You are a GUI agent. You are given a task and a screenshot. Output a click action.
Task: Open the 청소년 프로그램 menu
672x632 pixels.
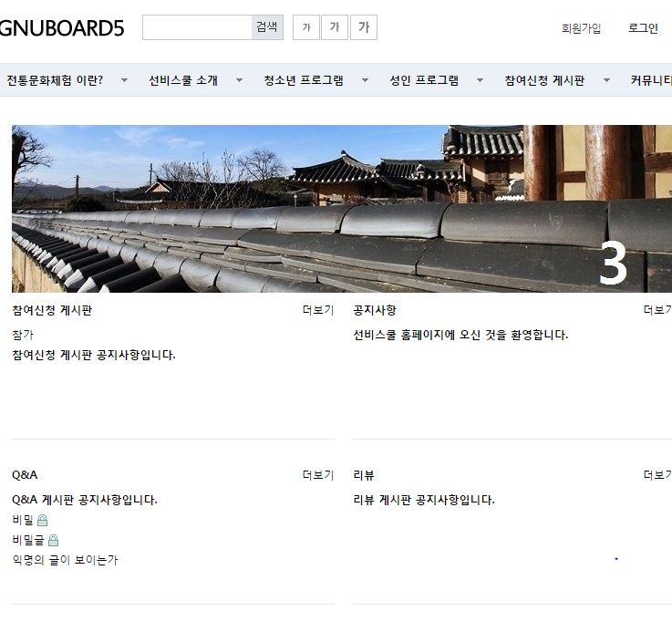click(x=304, y=80)
